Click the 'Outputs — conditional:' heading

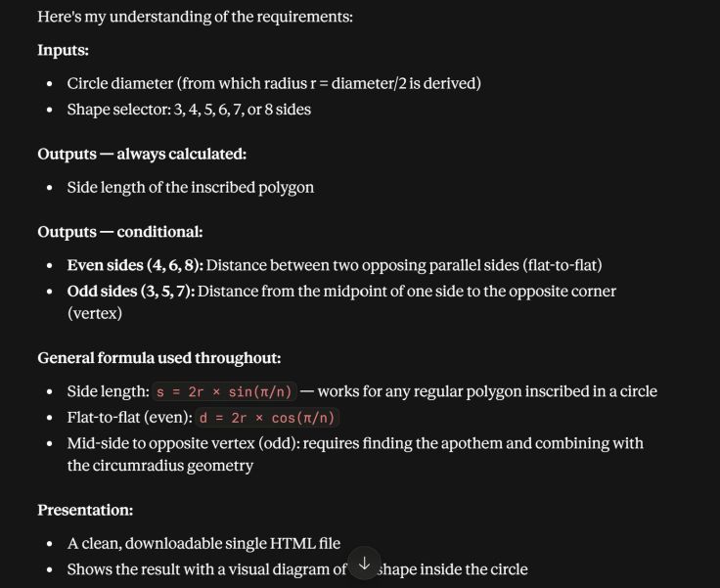coord(120,232)
